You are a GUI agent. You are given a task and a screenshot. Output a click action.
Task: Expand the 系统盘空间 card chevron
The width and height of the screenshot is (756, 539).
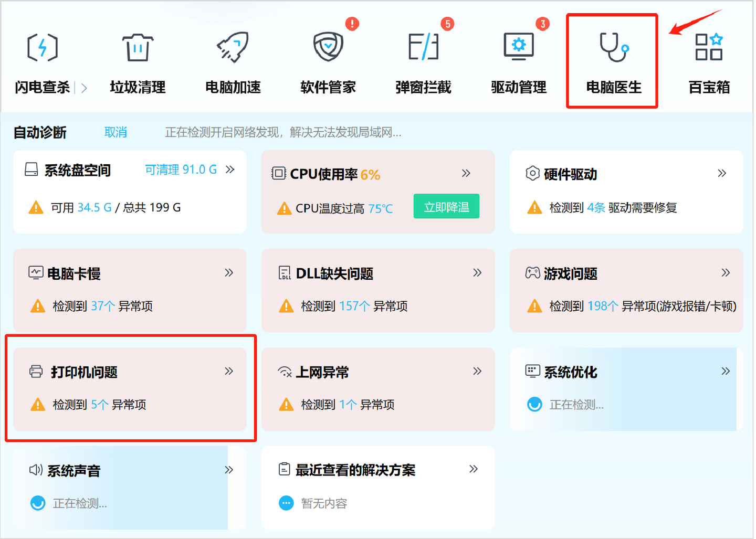(230, 170)
